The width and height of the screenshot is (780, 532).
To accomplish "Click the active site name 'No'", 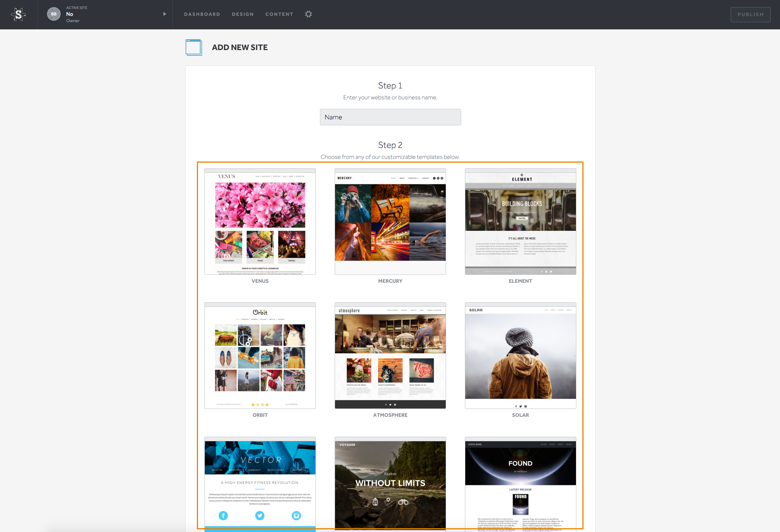I will pos(70,14).
